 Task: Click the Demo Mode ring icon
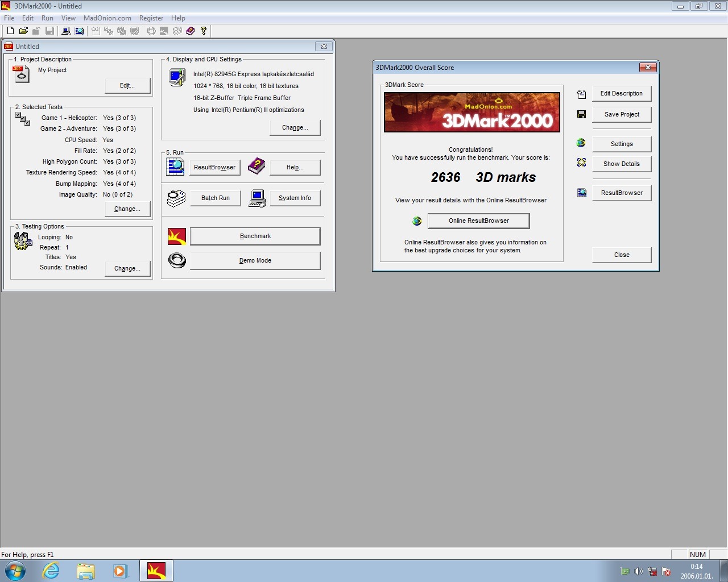(x=177, y=260)
